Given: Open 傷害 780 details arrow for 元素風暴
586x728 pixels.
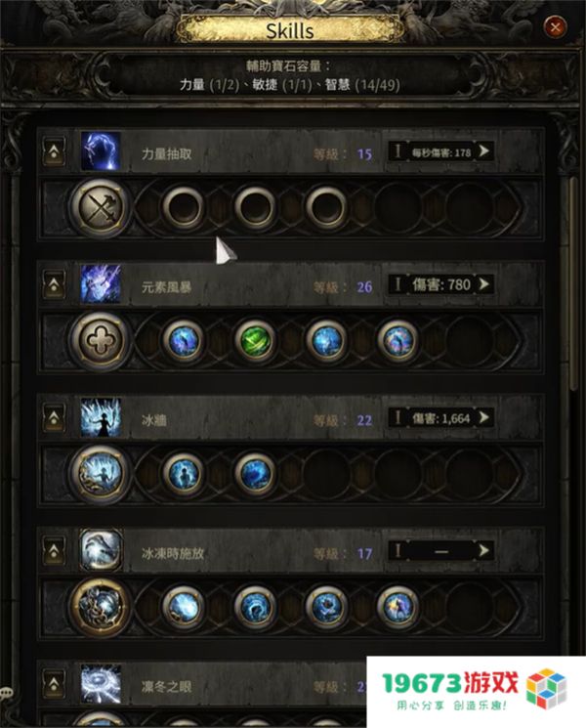Looking at the screenshot, I should [x=483, y=283].
